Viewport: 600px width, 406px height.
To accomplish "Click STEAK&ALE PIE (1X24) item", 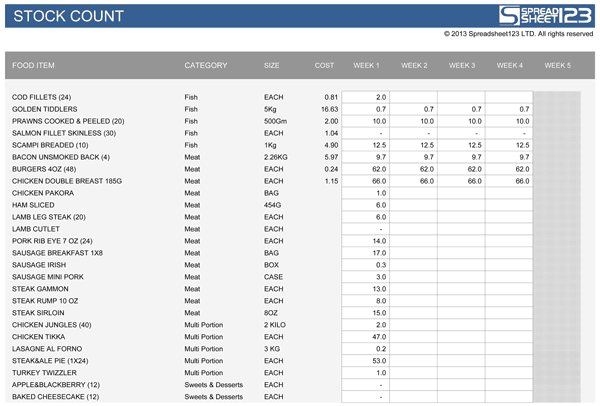I will click(x=50, y=361).
